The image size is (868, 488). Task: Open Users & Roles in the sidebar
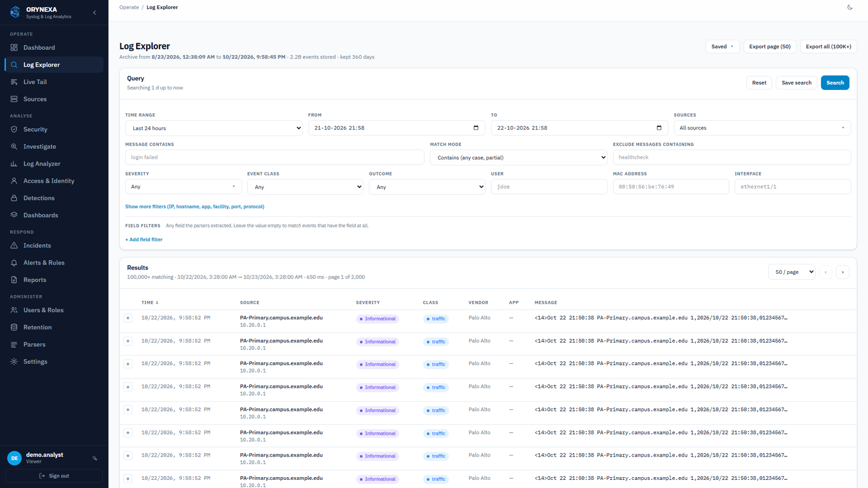tap(54, 310)
